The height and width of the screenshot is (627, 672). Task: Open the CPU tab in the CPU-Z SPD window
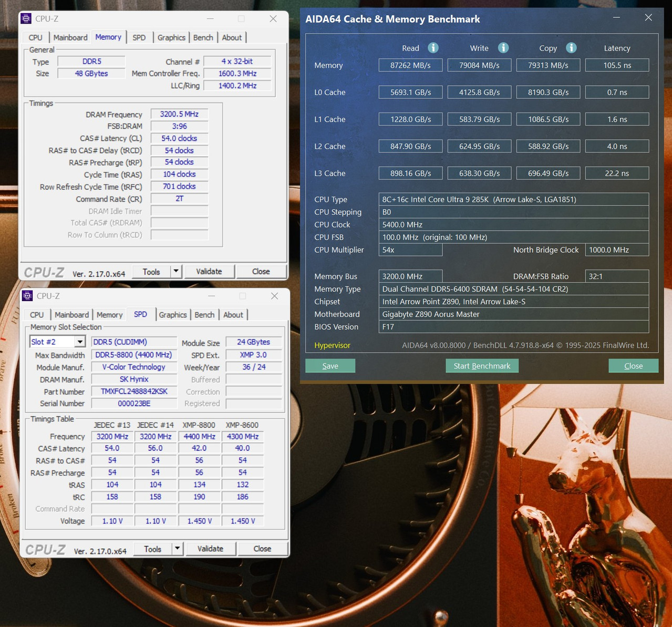pyautogui.click(x=37, y=315)
